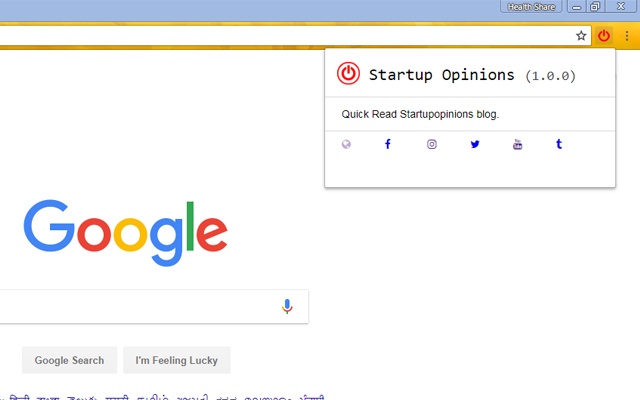Open the Twitter bird icon
This screenshot has width=640, height=400.
tap(475, 144)
